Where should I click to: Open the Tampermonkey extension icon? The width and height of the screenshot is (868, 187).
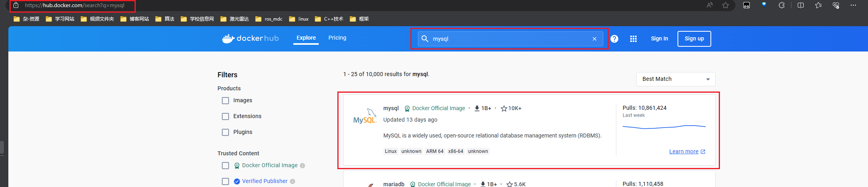[x=747, y=5]
